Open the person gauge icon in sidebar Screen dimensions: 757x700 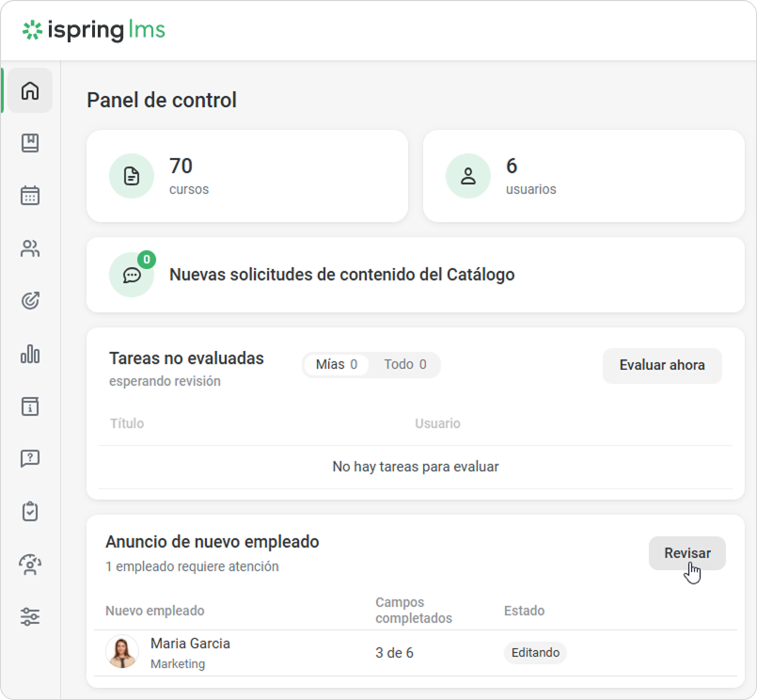click(x=30, y=565)
